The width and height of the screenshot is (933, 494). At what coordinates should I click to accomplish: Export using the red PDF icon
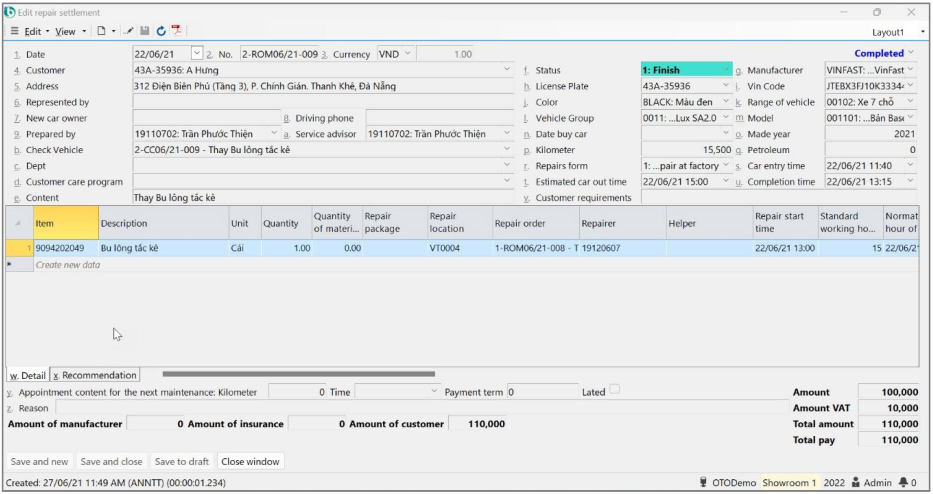coord(177,30)
